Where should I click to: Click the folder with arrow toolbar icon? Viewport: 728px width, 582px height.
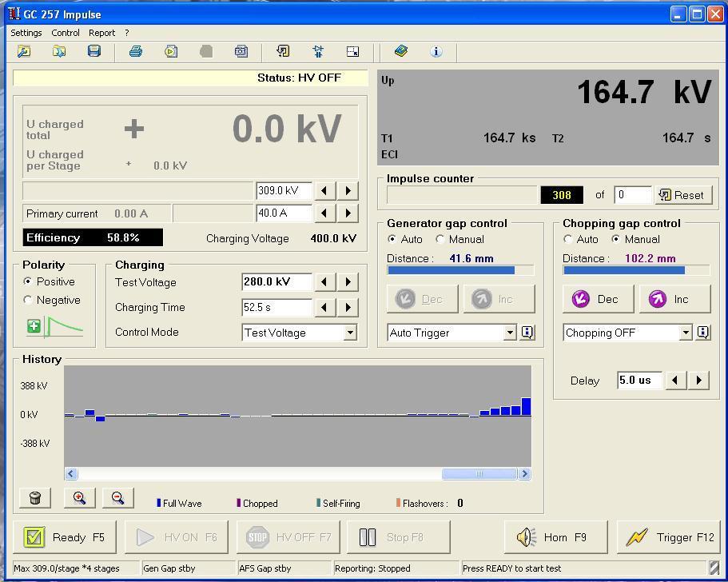tap(59, 51)
